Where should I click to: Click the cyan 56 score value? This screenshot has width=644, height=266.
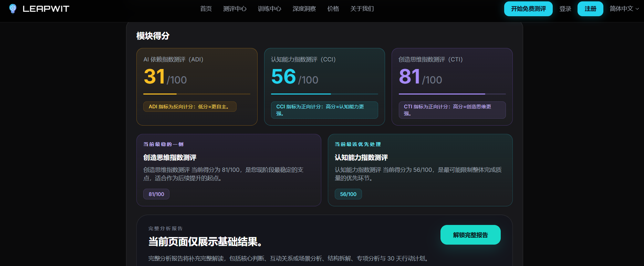283,77
